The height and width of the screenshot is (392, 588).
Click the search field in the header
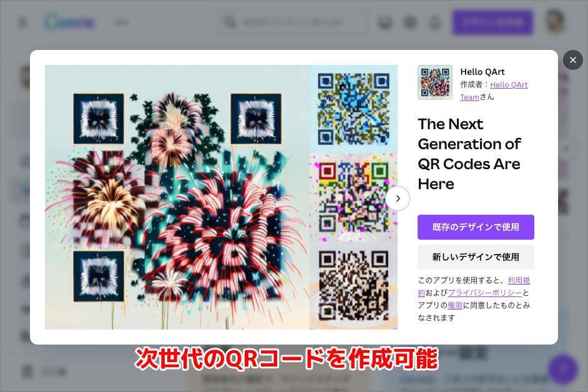click(x=293, y=22)
